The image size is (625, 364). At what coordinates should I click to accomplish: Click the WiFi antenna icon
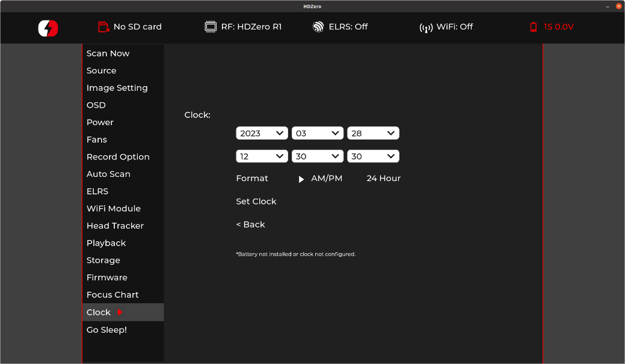click(x=426, y=27)
